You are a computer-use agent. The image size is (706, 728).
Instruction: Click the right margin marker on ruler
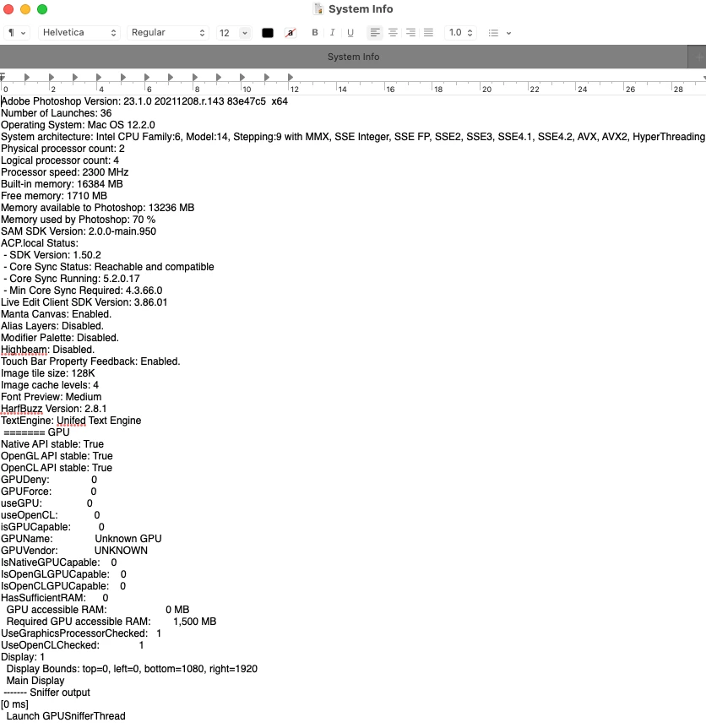[703, 78]
